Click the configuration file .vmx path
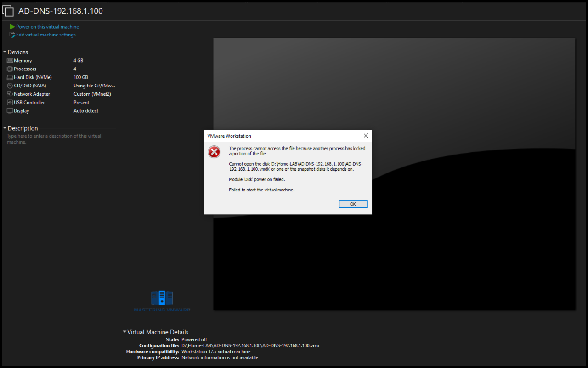 click(x=250, y=345)
